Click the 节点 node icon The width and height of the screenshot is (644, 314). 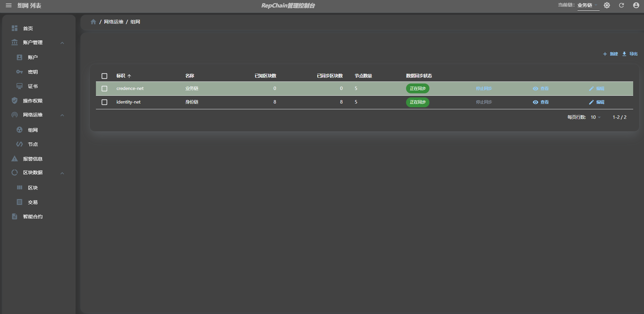point(20,144)
